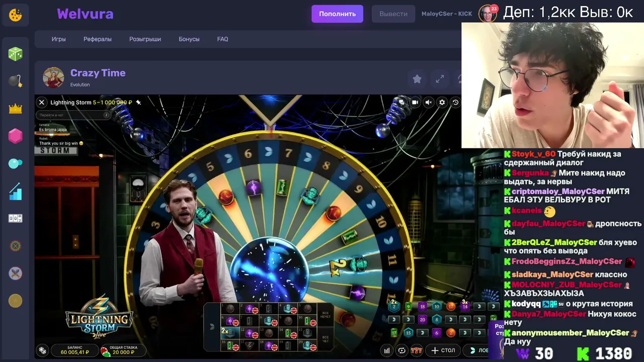
Task: Open the Рефералы menu
Action: pos(98,39)
